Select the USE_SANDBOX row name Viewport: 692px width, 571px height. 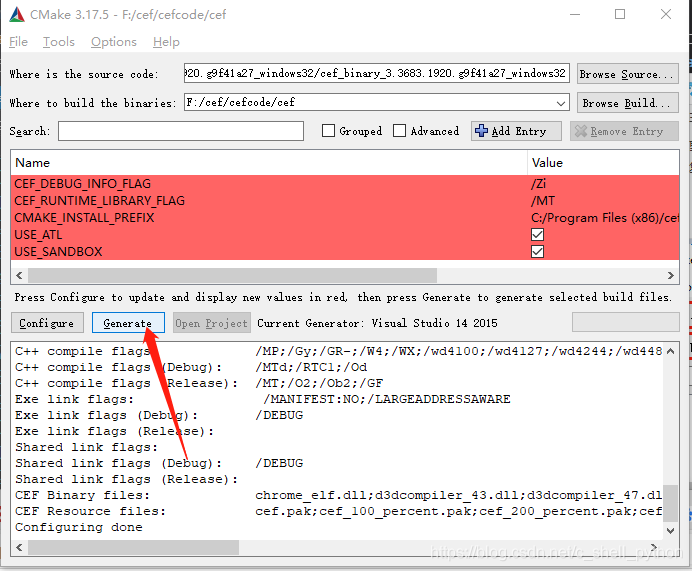pos(58,252)
